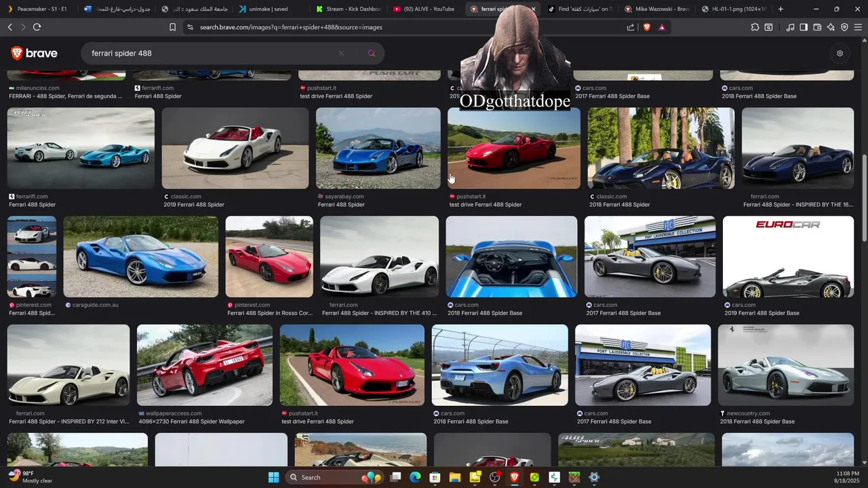Open the Brave hamburger main menu
Screen dimensions: 868x488
(858, 27)
